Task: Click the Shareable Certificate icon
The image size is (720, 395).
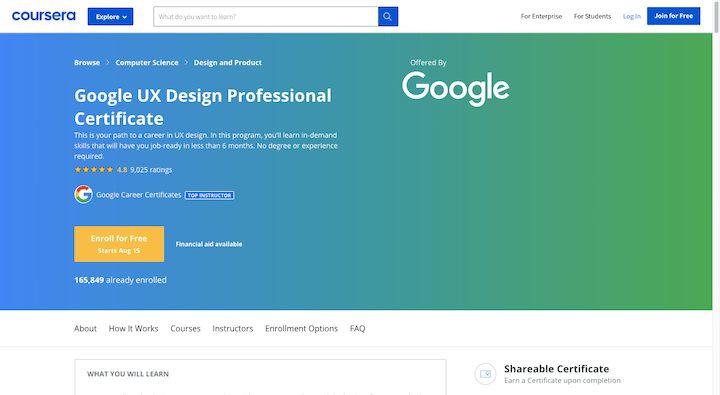Action: click(x=485, y=374)
